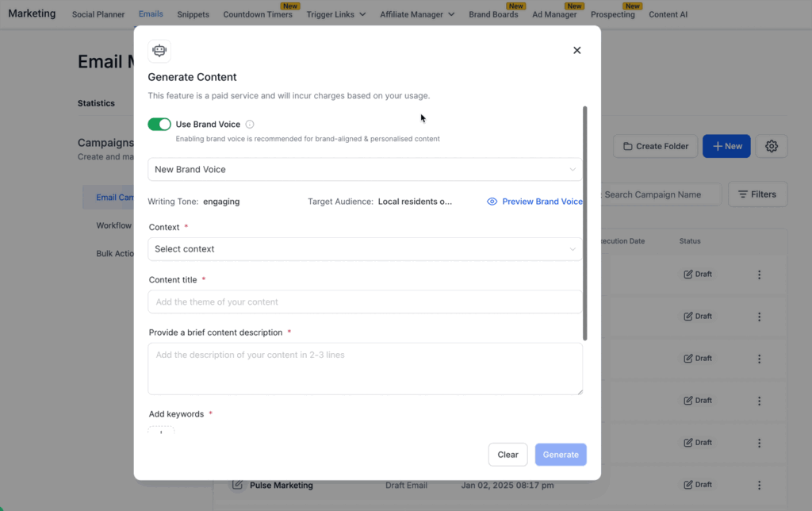This screenshot has width=812, height=511.
Task: Click the Clear button
Action: [x=507, y=455]
